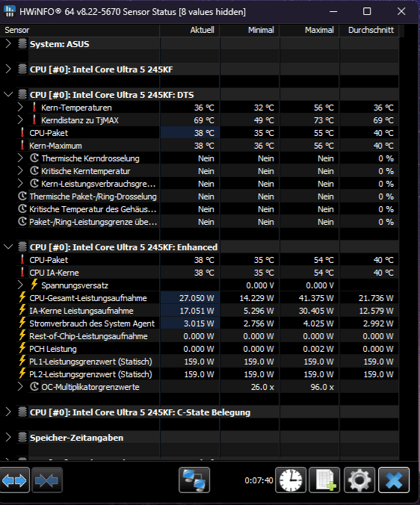Maximize the HWiNFO sensor window
Screen dimensions: 420x505
click(x=367, y=12)
